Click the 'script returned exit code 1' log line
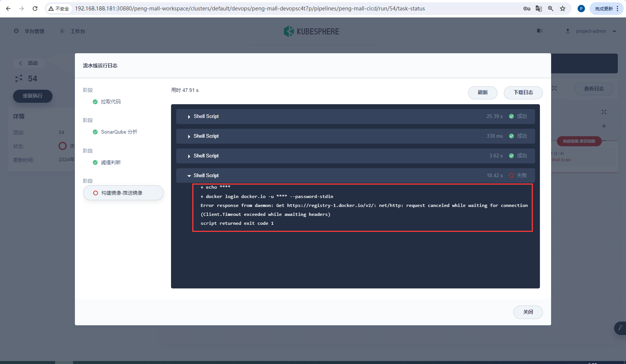Image resolution: width=626 pixels, height=364 pixels. point(237,223)
